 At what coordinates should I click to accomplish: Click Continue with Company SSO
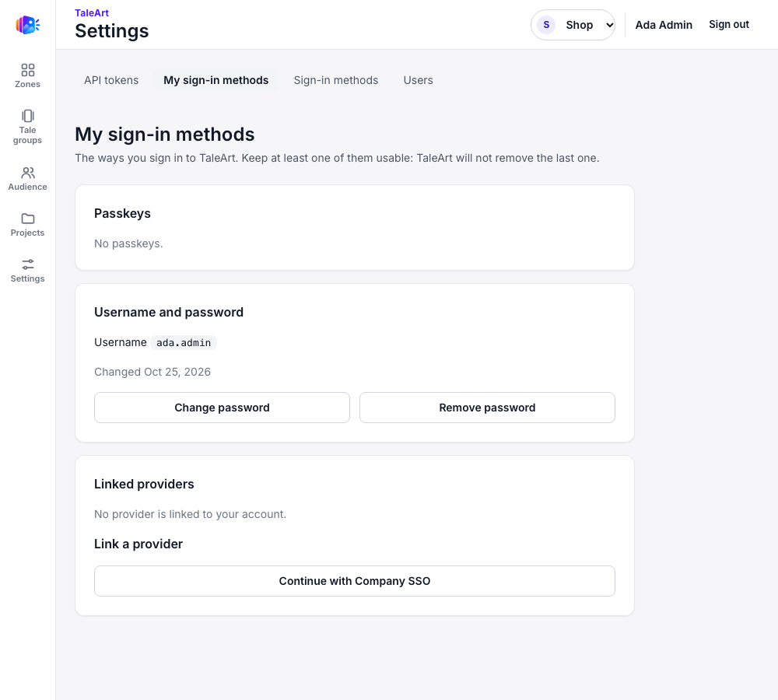(355, 581)
